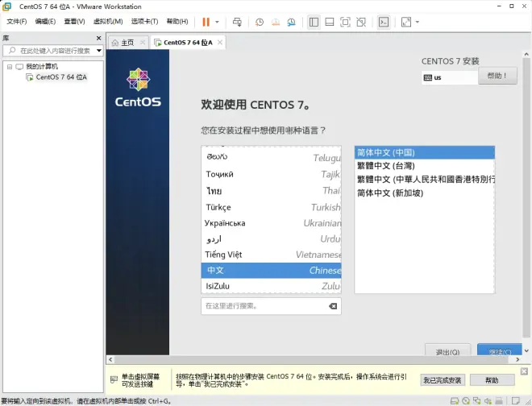The width and height of the screenshot is (532, 406).
Task: Choose 繁體中文 (香港特別行政區) locale
Action: click(425, 180)
